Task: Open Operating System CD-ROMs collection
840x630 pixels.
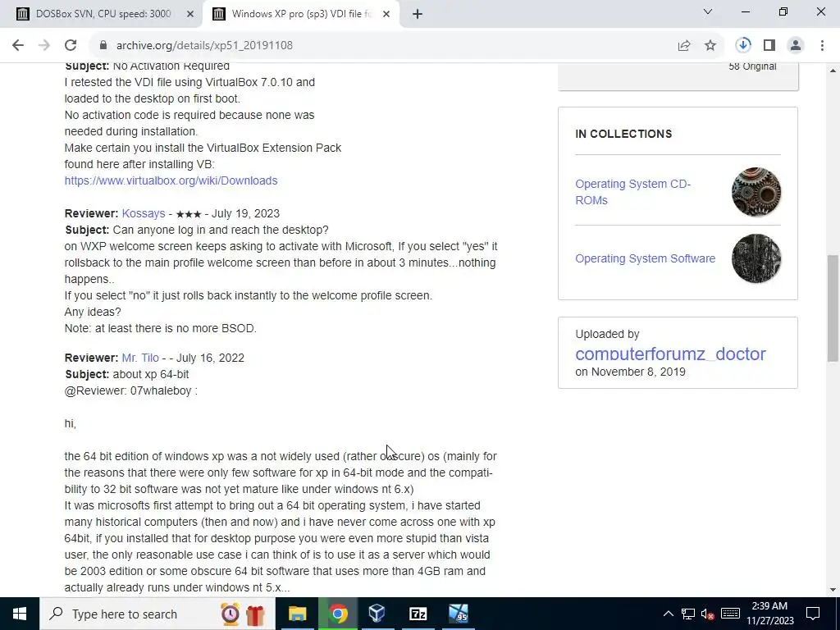Action: pos(632,192)
